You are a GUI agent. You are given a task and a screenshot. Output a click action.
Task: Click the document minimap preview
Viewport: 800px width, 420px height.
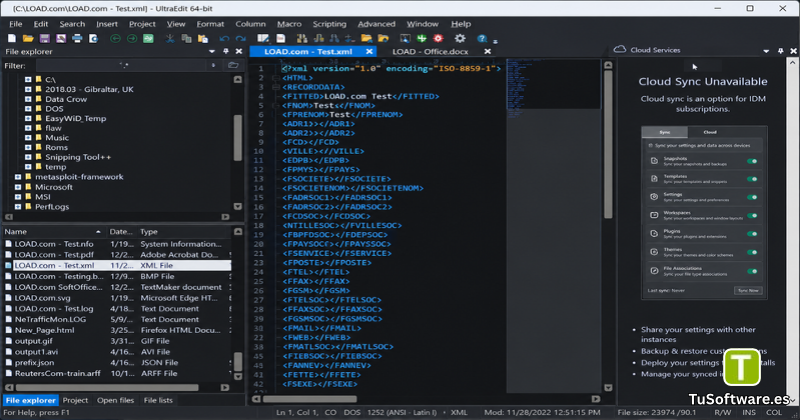tap(554, 84)
